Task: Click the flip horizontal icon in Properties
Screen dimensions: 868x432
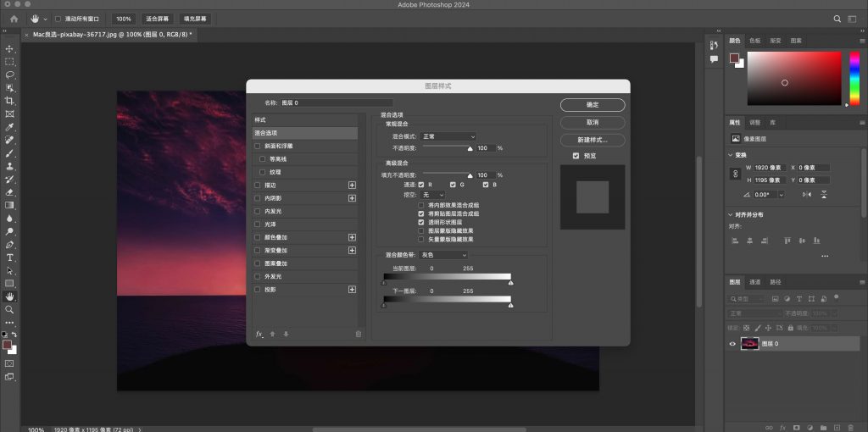Action: click(807, 194)
